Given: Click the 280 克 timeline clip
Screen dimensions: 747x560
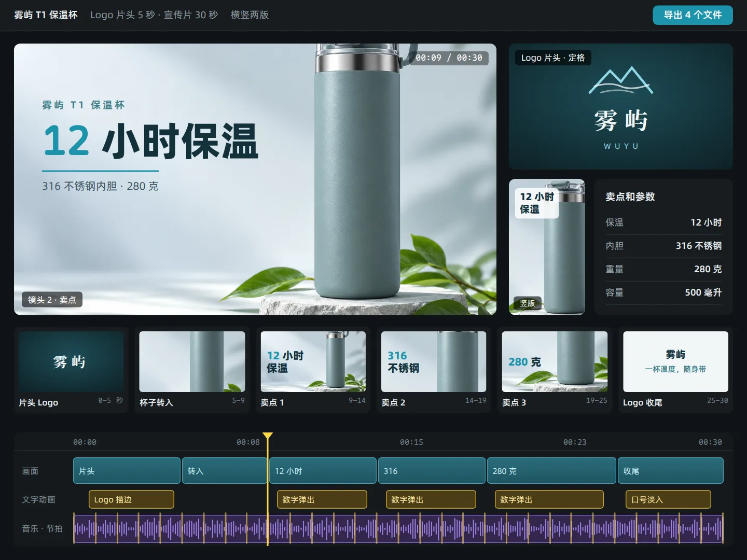Looking at the screenshot, I should pos(551,471).
